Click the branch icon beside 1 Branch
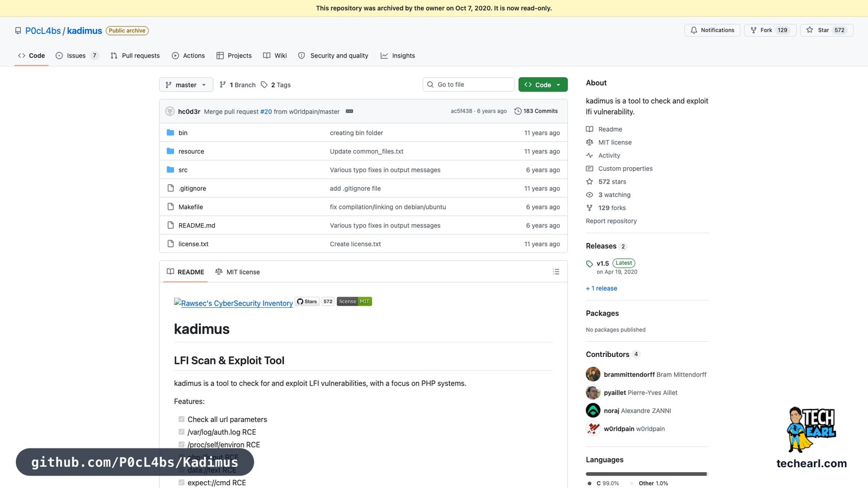The width and height of the screenshot is (868, 488). 223,85
